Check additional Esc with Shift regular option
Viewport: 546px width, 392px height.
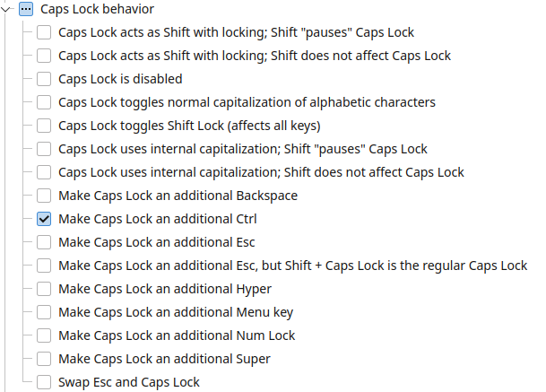44,266
